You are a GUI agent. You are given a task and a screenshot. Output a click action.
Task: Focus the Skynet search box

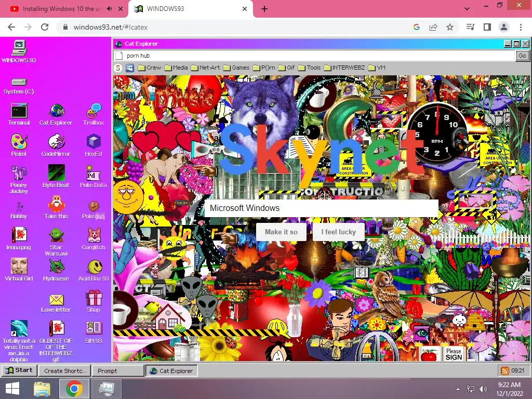coord(321,208)
